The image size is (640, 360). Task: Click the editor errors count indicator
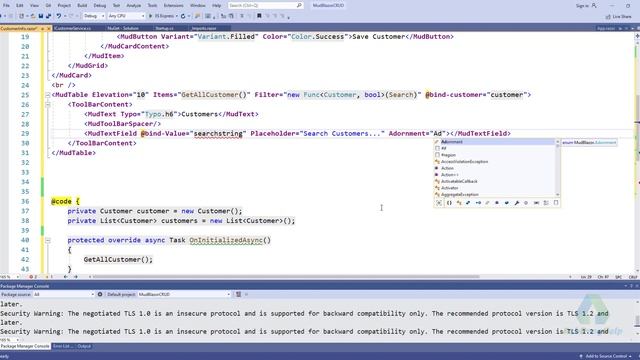[33, 277]
